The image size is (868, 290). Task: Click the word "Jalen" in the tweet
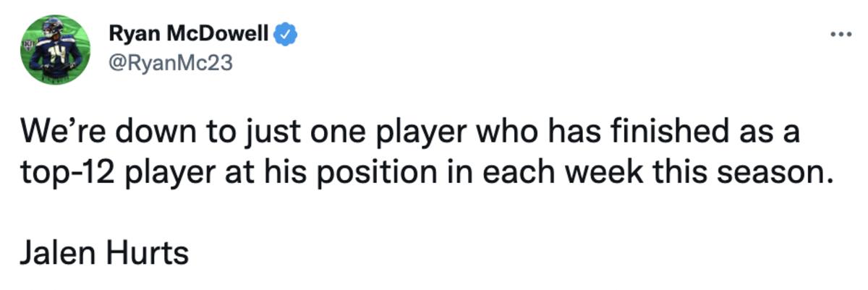59,253
